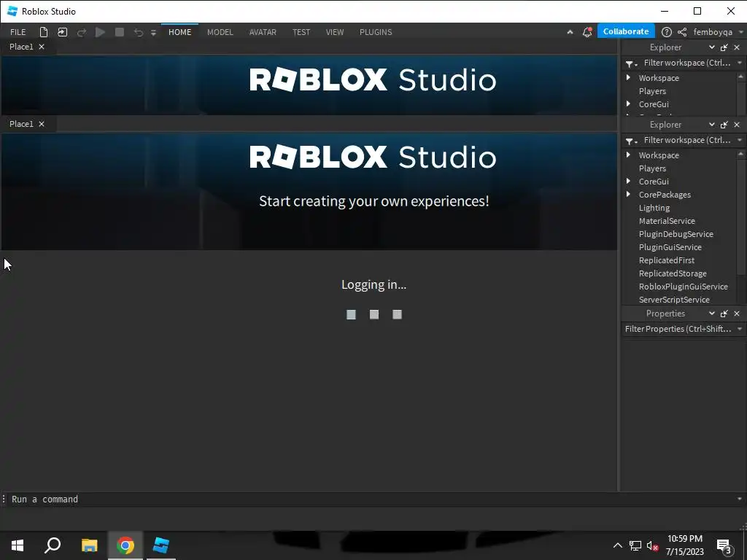Select PluginDebugService in the Explorer tree
The image size is (747, 560).
(676, 234)
